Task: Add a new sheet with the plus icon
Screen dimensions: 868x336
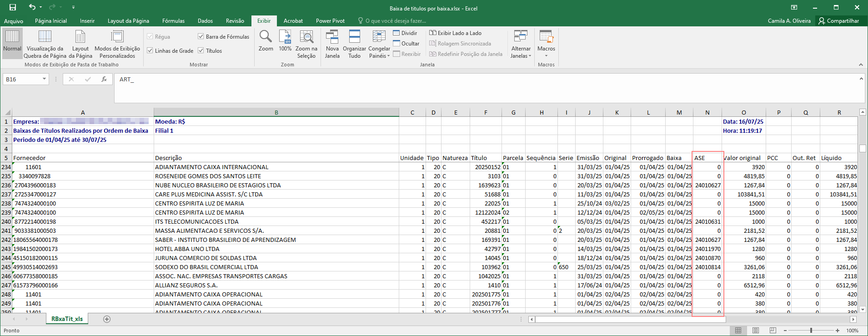Action: click(107, 319)
